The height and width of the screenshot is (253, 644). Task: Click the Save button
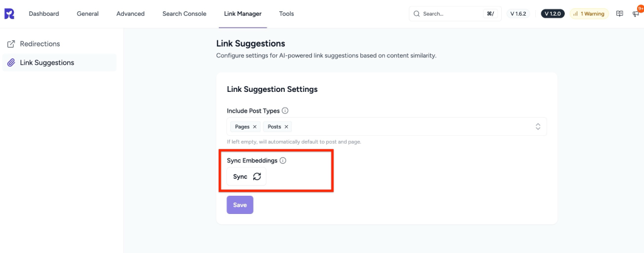click(x=240, y=205)
